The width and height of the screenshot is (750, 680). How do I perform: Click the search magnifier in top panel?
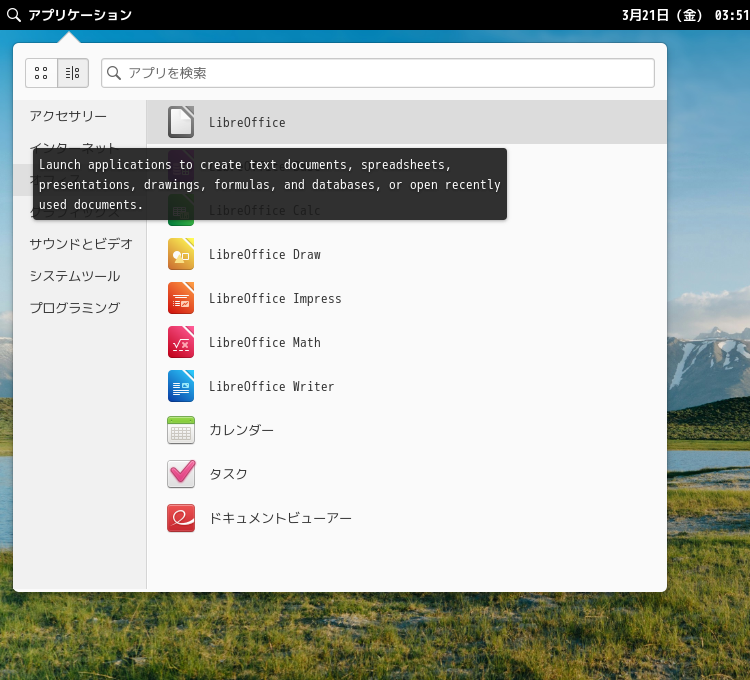tap(14, 15)
